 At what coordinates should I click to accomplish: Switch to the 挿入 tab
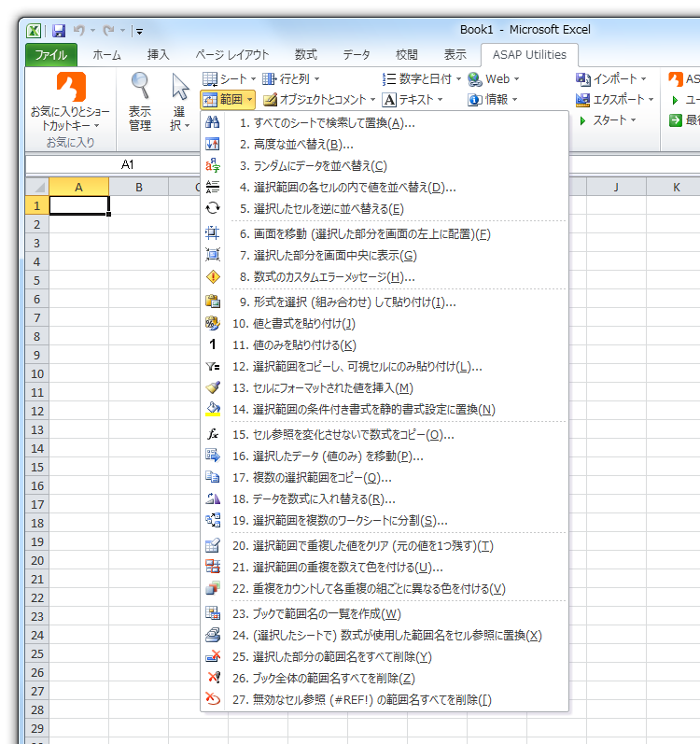[x=159, y=55]
